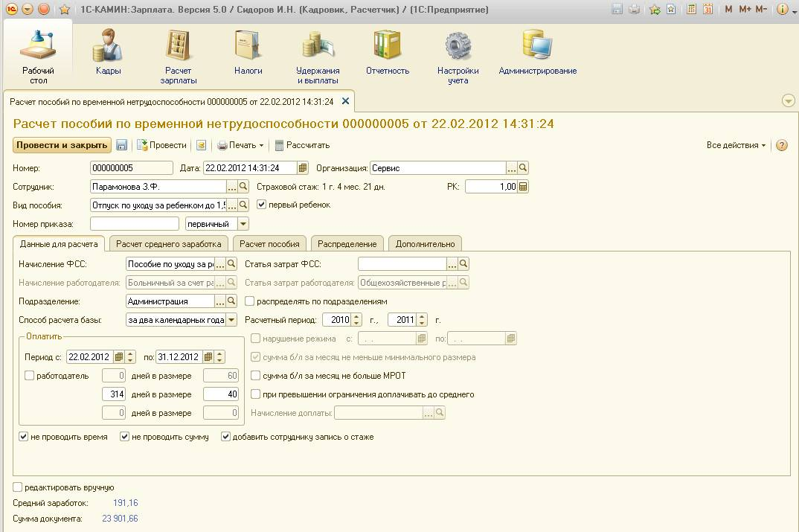Click the favorites star in title bar
The image size is (799, 532).
click(x=65, y=9)
